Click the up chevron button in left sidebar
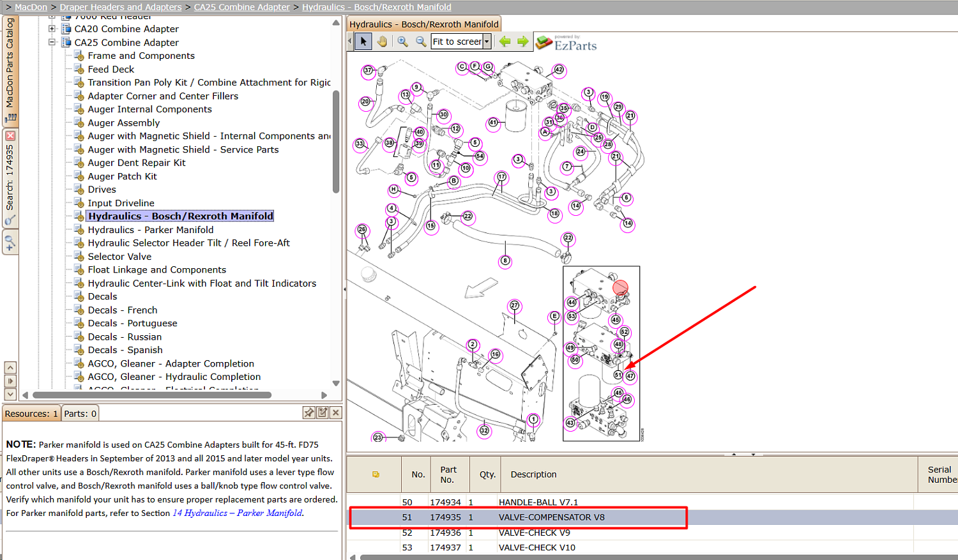The height and width of the screenshot is (560, 958). (10, 368)
